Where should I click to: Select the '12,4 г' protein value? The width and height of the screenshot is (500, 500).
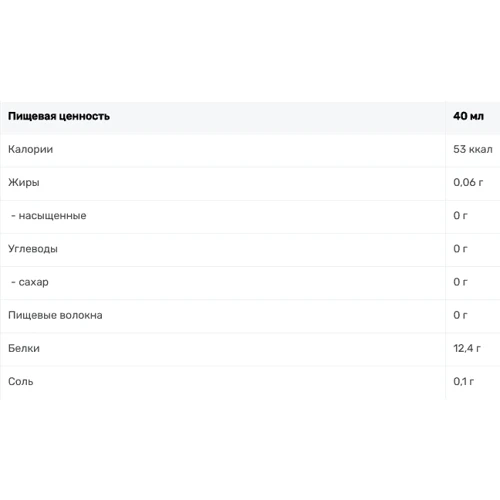tap(467, 348)
